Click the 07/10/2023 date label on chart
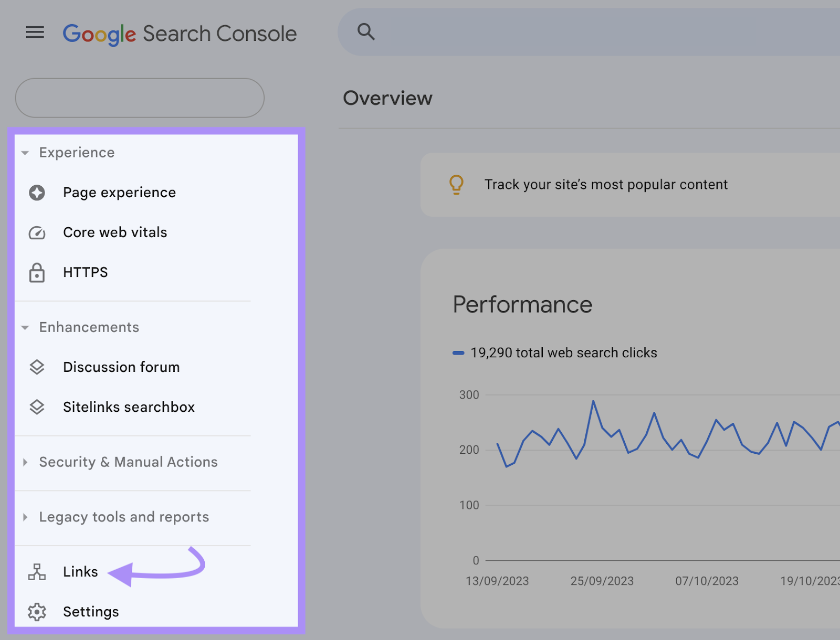 click(x=707, y=581)
